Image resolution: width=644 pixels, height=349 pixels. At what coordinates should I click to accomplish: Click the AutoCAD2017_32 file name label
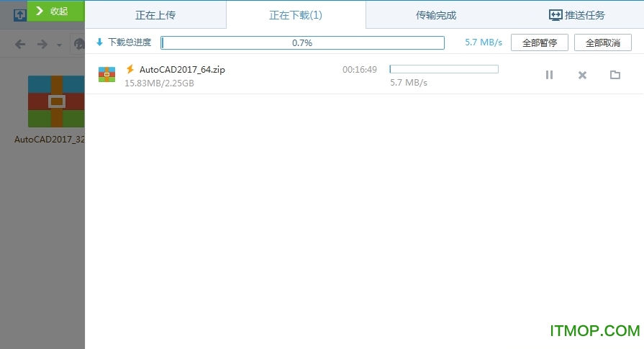click(49, 139)
